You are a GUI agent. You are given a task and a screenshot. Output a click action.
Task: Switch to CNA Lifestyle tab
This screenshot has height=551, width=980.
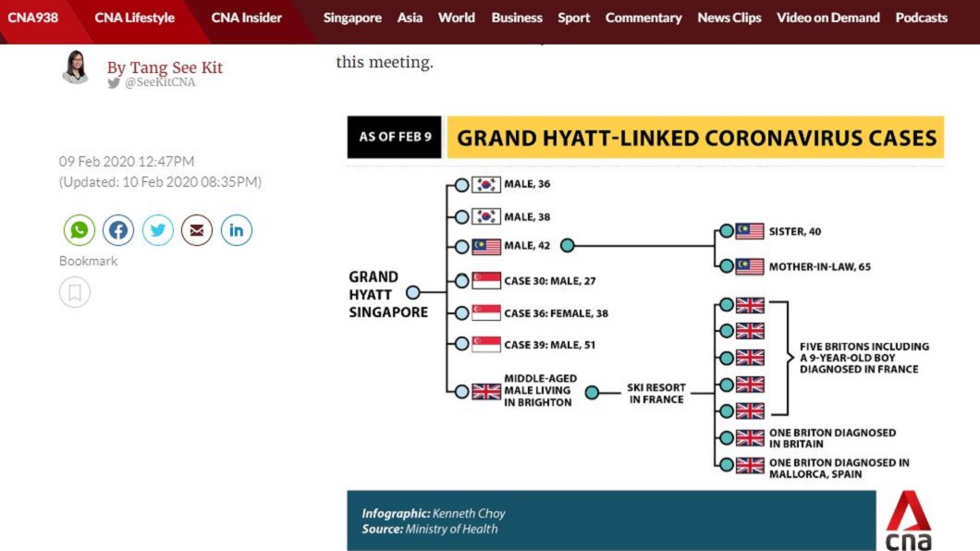click(134, 18)
